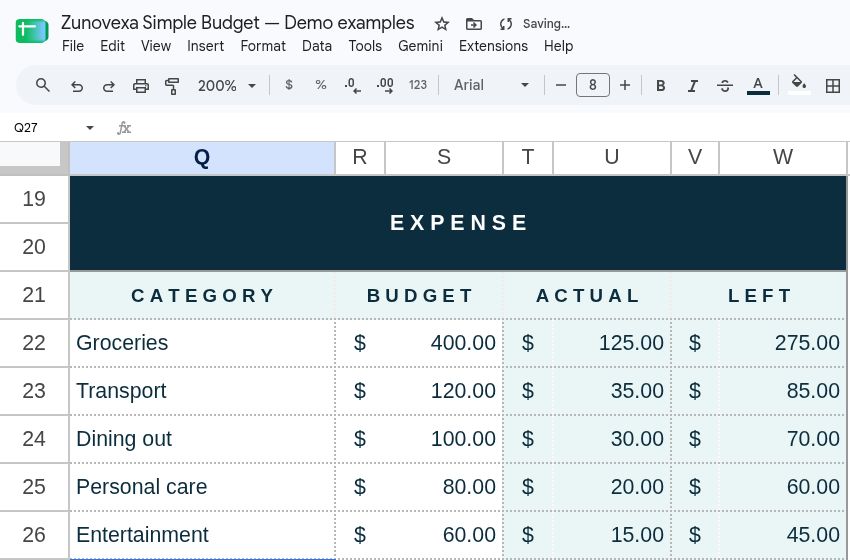Open the View menu
Image resolution: width=850 pixels, height=560 pixels.
click(x=156, y=46)
